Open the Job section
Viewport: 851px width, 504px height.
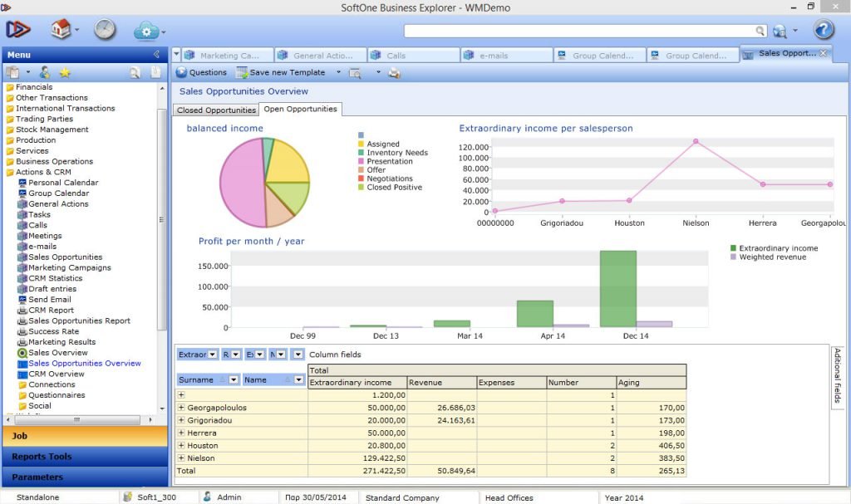coord(85,436)
